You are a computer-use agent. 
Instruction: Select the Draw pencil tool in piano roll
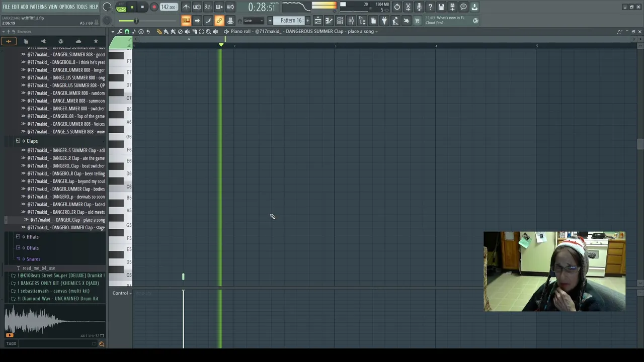pyautogui.click(x=159, y=31)
